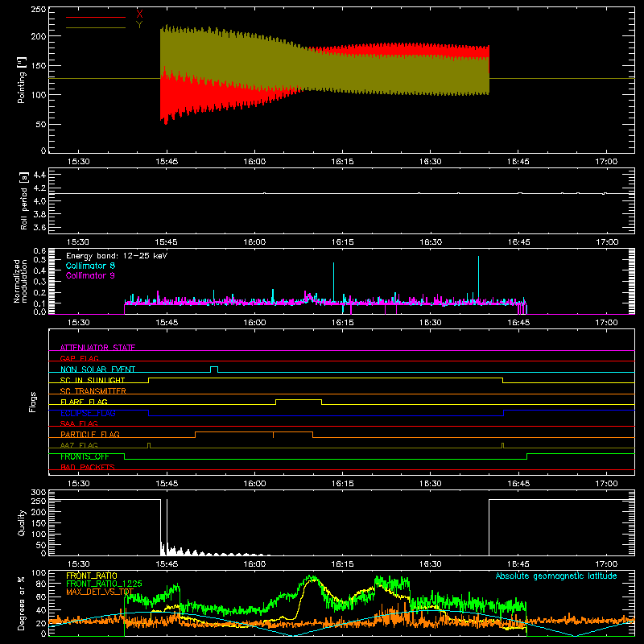
Task: Click the raised FLARE_FLAG segment
Action: tap(299, 399)
